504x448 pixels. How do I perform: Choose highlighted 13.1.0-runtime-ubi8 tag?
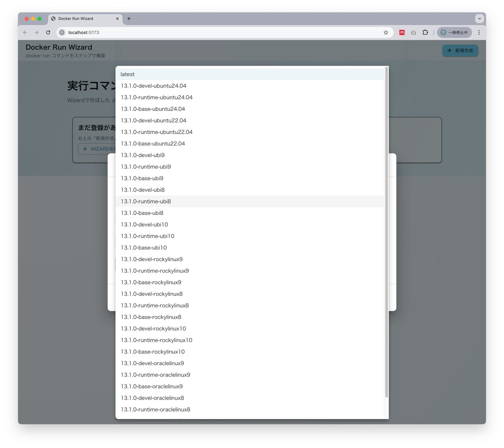[250, 201]
